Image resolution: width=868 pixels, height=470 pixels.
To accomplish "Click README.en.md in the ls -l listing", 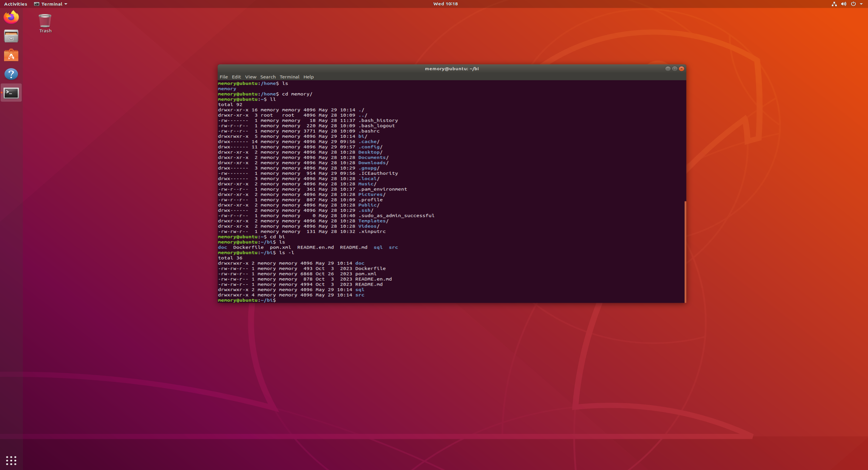I will point(374,279).
